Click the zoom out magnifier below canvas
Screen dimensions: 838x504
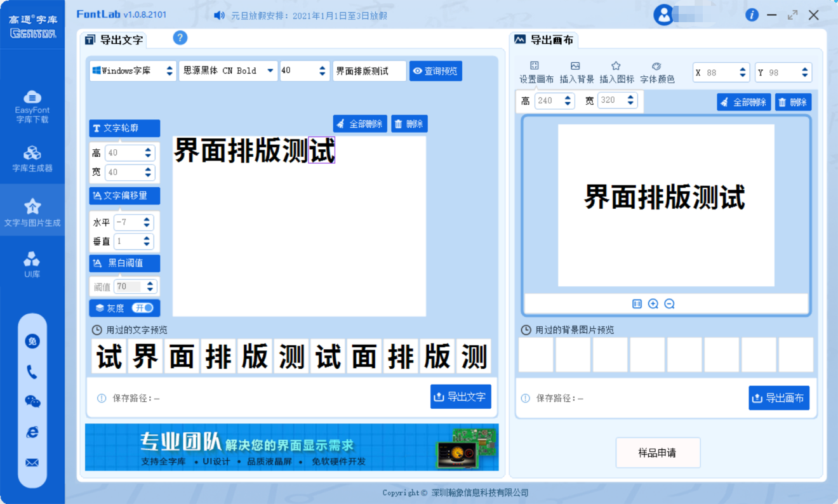pyautogui.click(x=669, y=304)
